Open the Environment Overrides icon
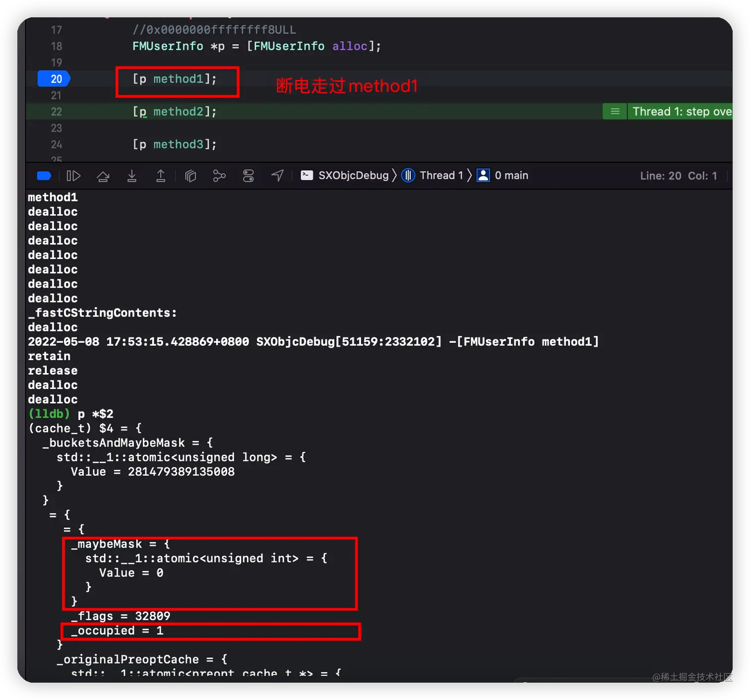Screen dimensions: 750x700 click(249, 176)
